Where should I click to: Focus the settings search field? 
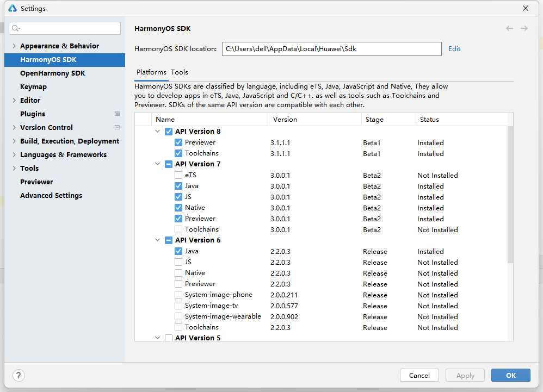tap(65, 28)
